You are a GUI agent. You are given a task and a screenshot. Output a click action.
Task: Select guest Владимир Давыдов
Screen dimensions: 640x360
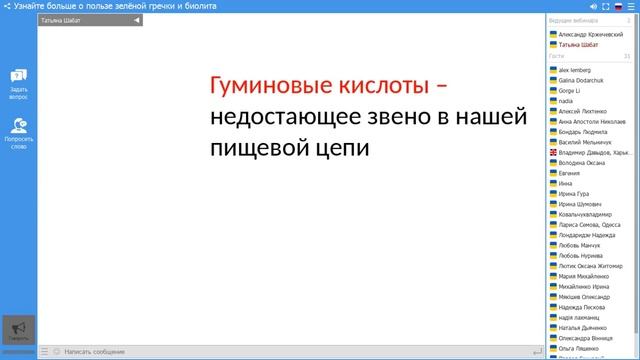[x=594, y=152]
